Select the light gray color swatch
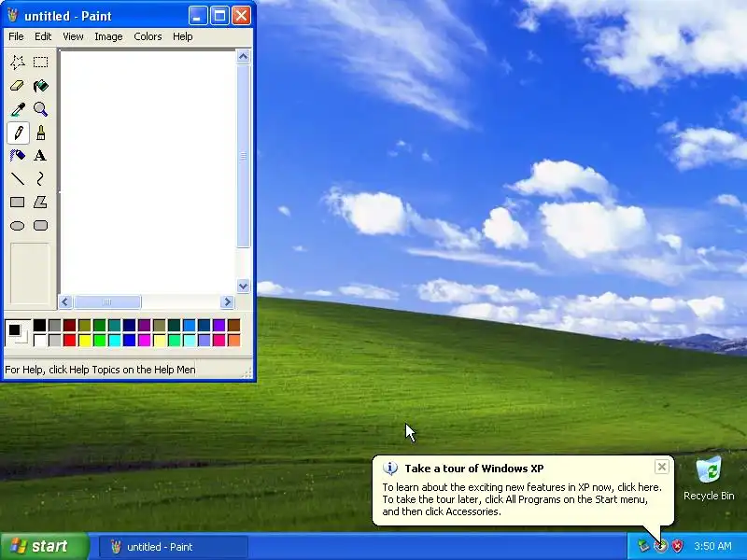Viewport: 747px width, 560px height. [x=55, y=340]
